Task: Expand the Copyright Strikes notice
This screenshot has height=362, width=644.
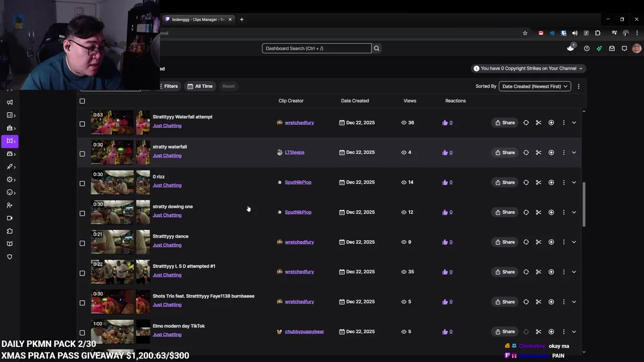Action: [528, 68]
